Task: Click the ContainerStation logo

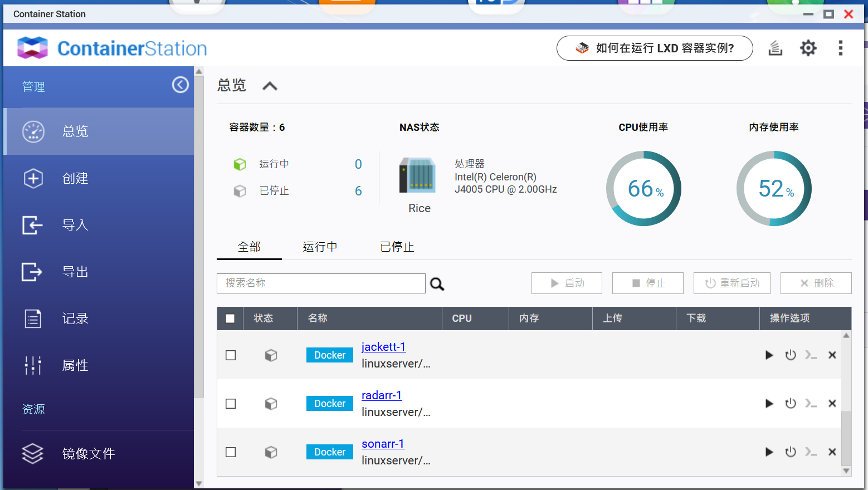Action: click(112, 48)
